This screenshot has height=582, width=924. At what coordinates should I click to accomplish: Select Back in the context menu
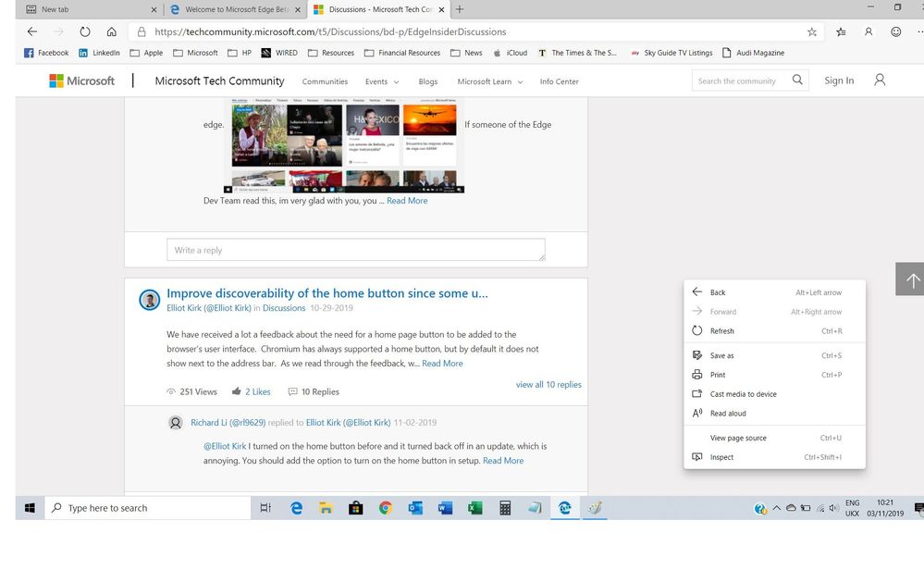774,292
